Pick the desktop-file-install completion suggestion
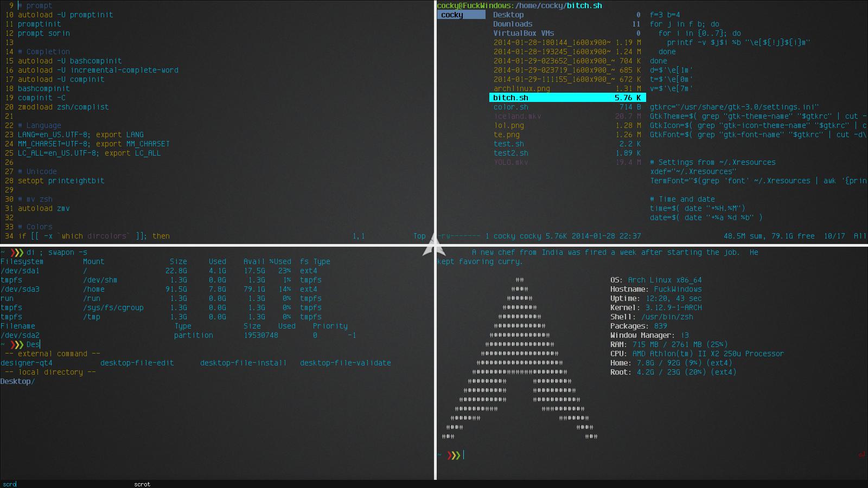Image resolution: width=868 pixels, height=488 pixels. click(x=244, y=363)
